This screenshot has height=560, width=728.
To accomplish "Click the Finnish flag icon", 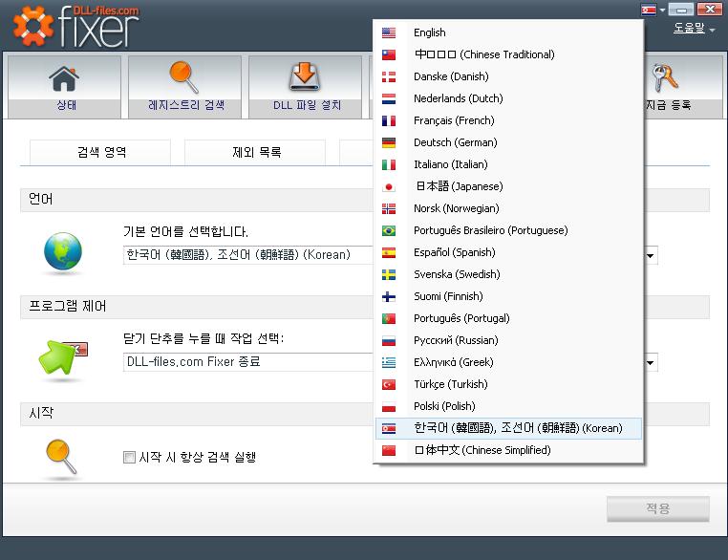I will pos(389,296).
